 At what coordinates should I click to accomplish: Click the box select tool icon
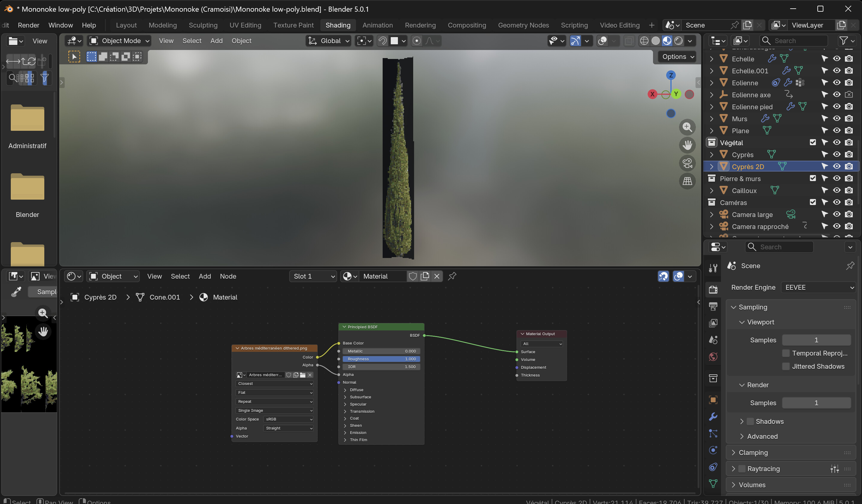91,57
